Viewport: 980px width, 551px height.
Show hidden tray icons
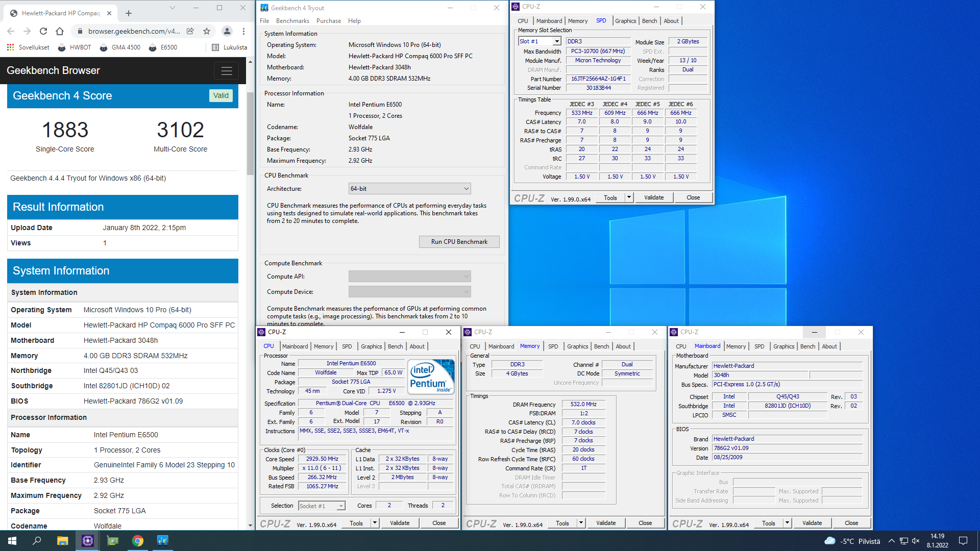pos(891,541)
